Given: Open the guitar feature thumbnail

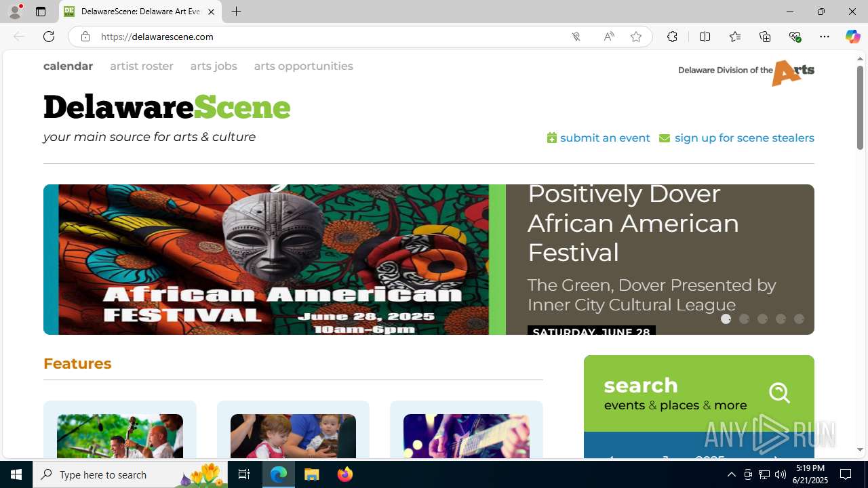Looking at the screenshot, I should point(467,436).
